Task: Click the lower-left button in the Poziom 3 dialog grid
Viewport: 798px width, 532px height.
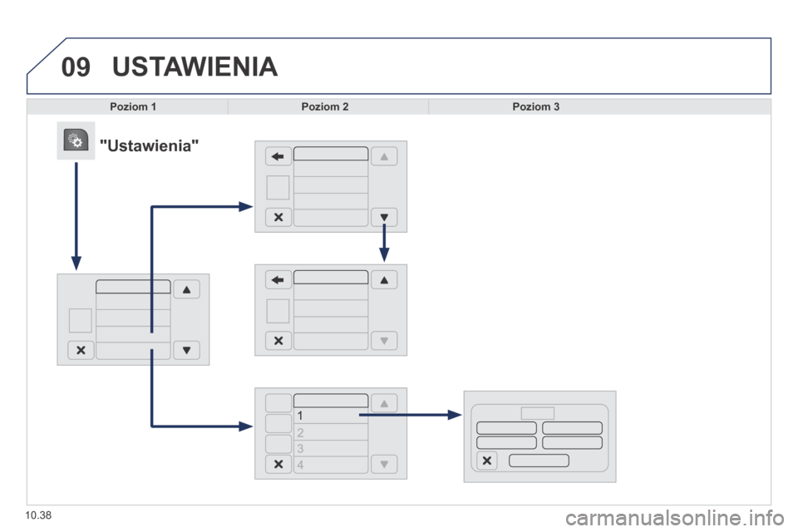Action: coord(506,442)
